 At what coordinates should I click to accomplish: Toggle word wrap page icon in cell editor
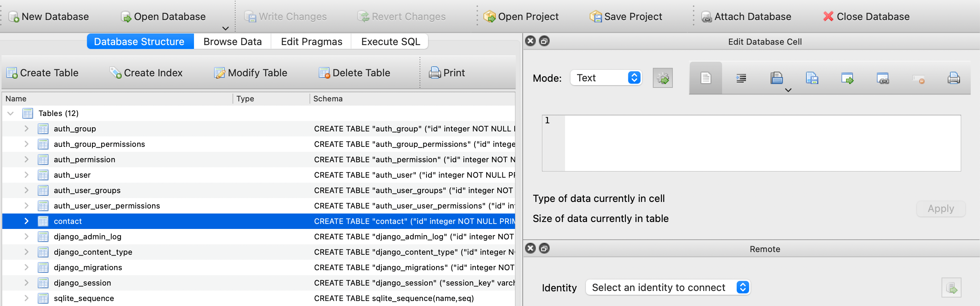[706, 78]
